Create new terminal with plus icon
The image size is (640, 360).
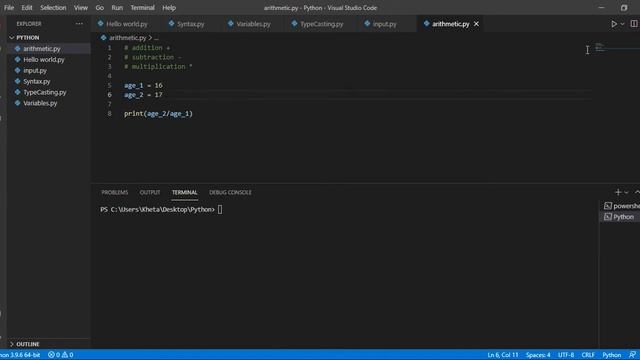click(x=618, y=192)
